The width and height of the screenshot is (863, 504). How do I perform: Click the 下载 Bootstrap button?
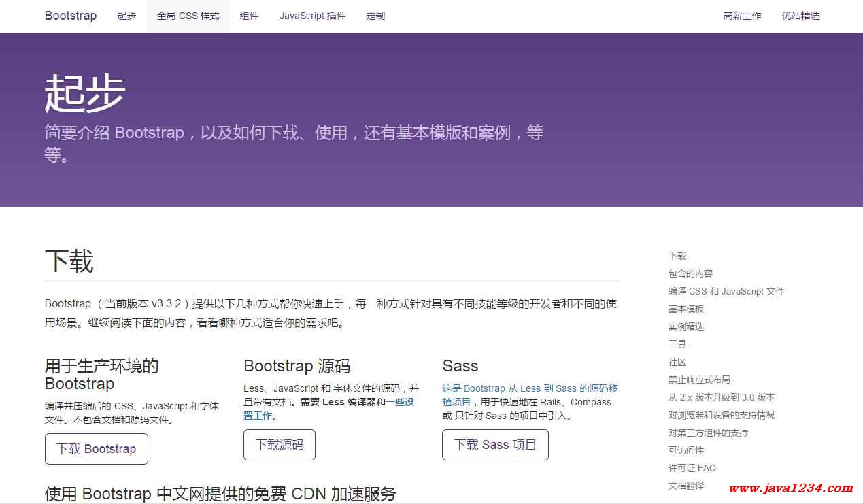click(x=97, y=449)
